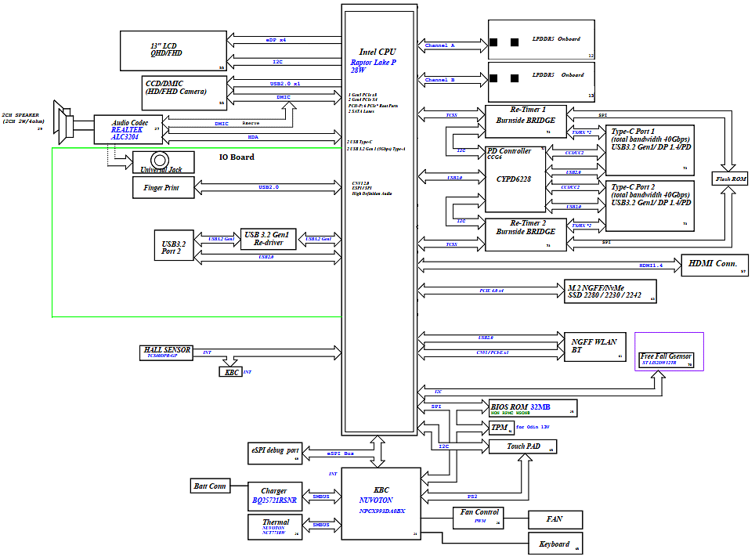Click the HDMI1.4 bus label
Screen dimensions: 755x560
(651, 266)
